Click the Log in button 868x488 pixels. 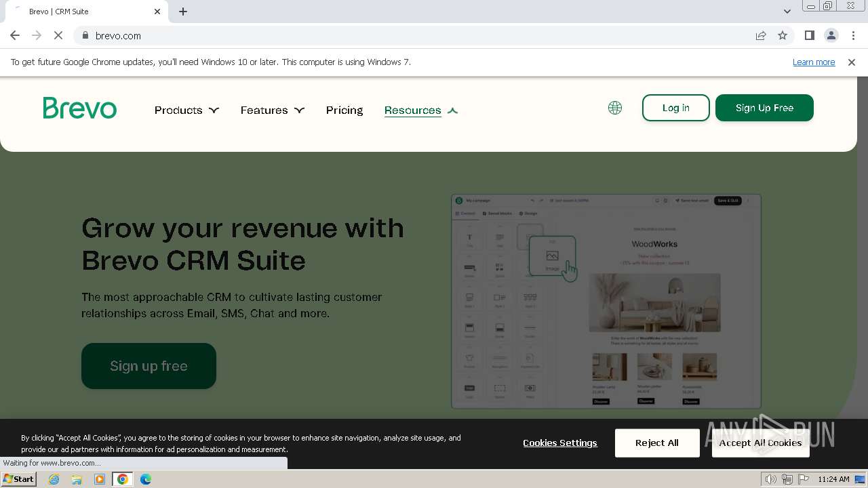coord(676,108)
